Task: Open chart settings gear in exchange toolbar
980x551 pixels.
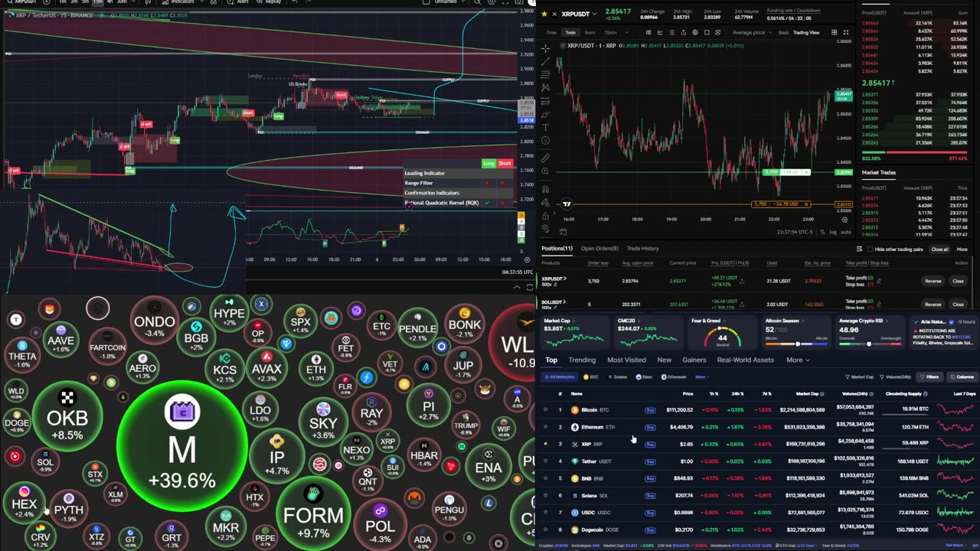Action: pos(694,32)
